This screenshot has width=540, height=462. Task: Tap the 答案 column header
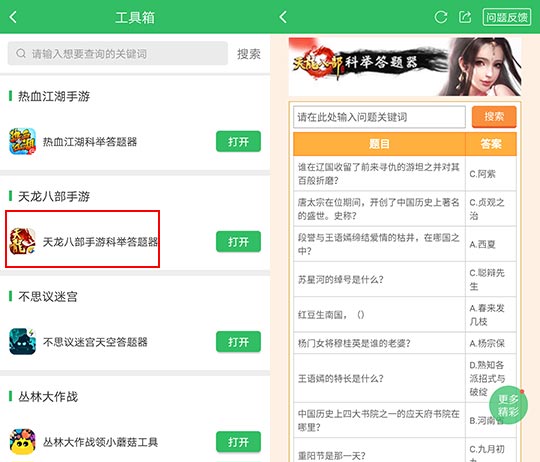[491, 144]
